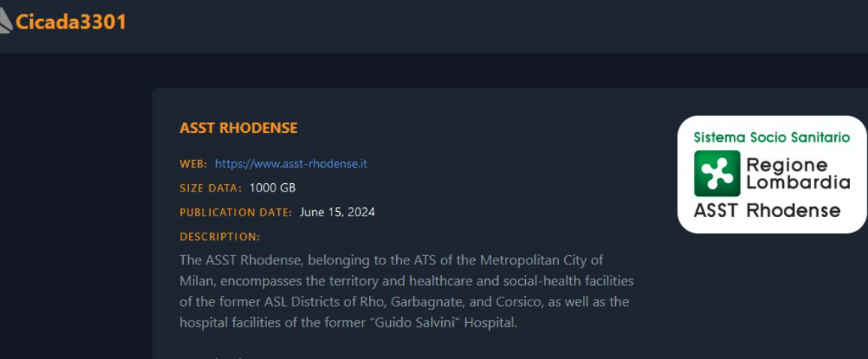Open the asst-rhodense.it website link
Screen dimensions: 868x359
pyautogui.click(x=291, y=164)
